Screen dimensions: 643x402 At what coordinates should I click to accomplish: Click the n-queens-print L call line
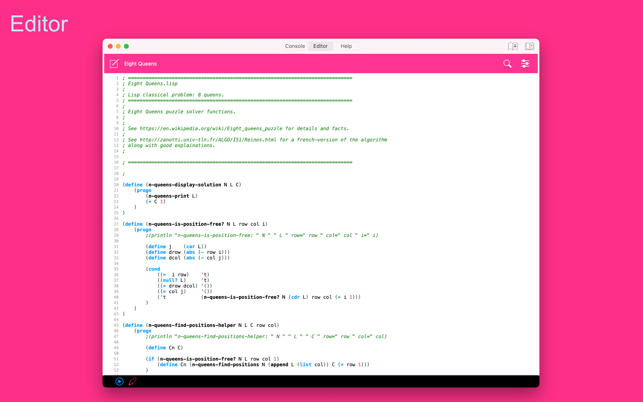(x=172, y=196)
